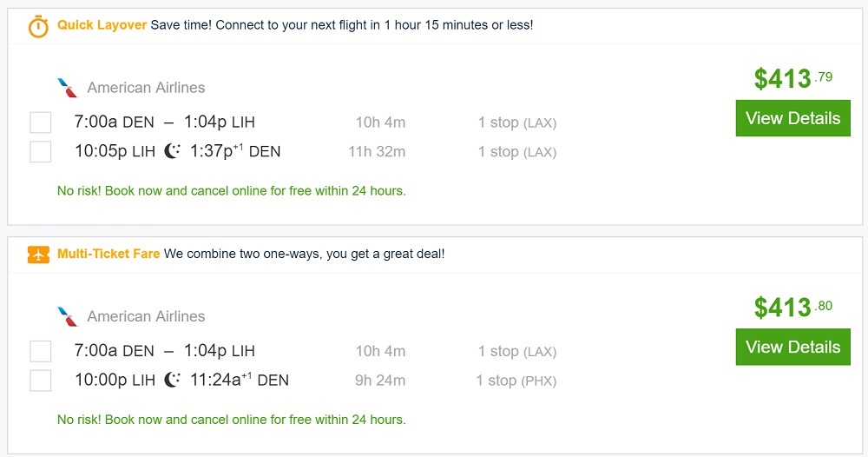
Task: Open View Details for the $413.80 fare
Action: 792,347
